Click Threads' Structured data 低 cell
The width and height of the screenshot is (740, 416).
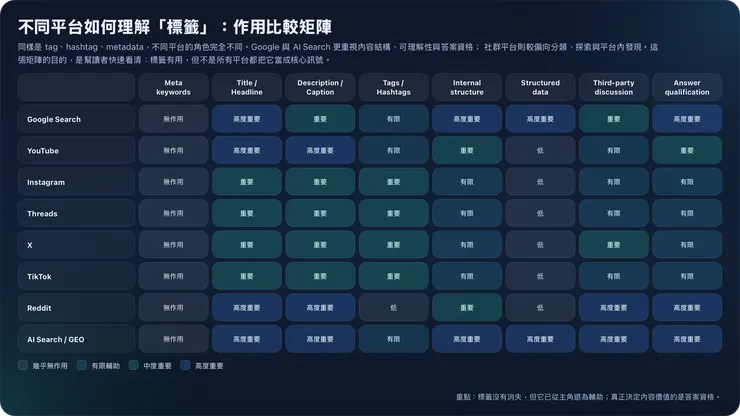[x=540, y=213]
